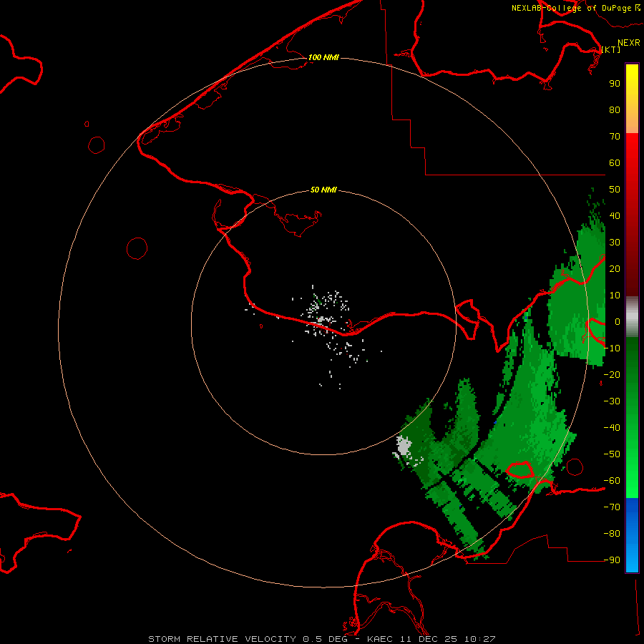Click the 60 value on the velocity scale
The height and width of the screenshot is (644, 644).
[615, 162]
